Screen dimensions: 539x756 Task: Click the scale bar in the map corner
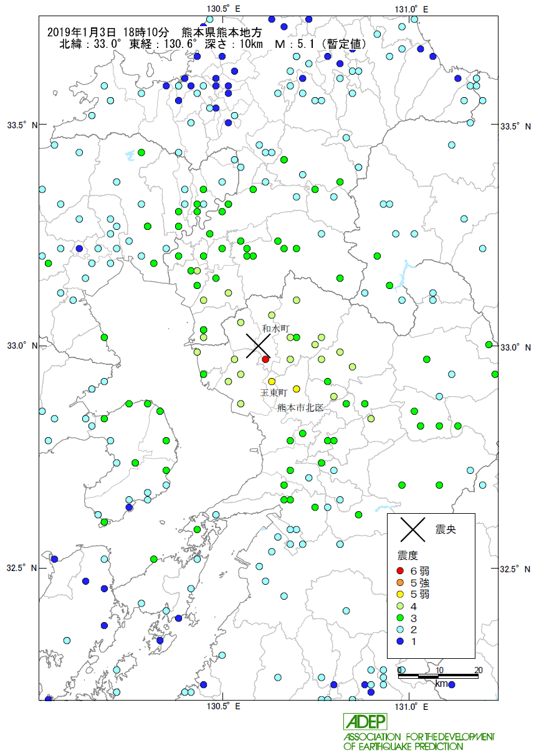(x=439, y=676)
